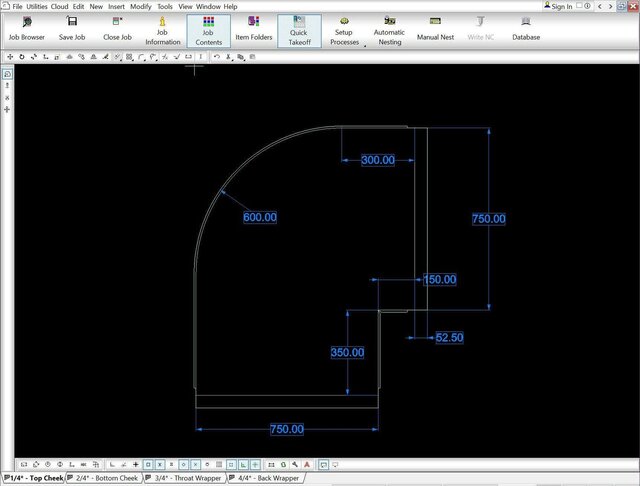Toggle the Quick Takeoff view

point(299,30)
